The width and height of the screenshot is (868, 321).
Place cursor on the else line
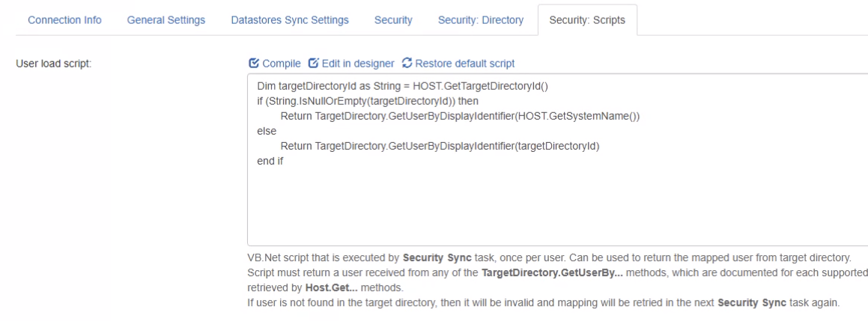[267, 131]
